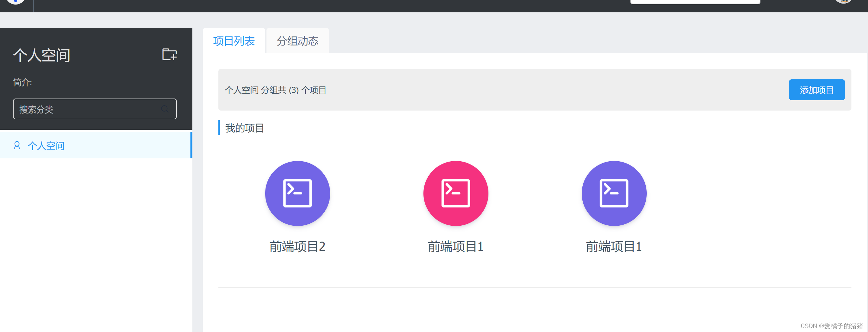Open the pink 前端项目1 project icon

coord(456,193)
